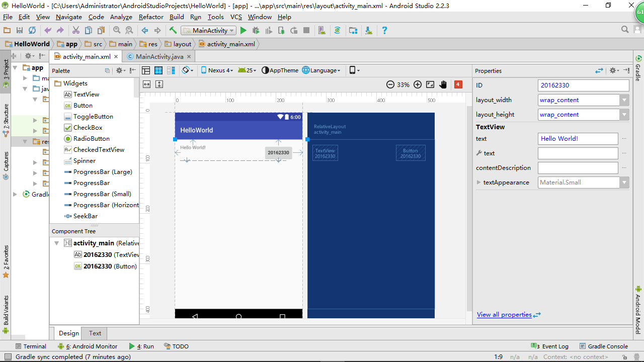
Task: Click the Synchronize refresh icon
Action: (x=32, y=30)
